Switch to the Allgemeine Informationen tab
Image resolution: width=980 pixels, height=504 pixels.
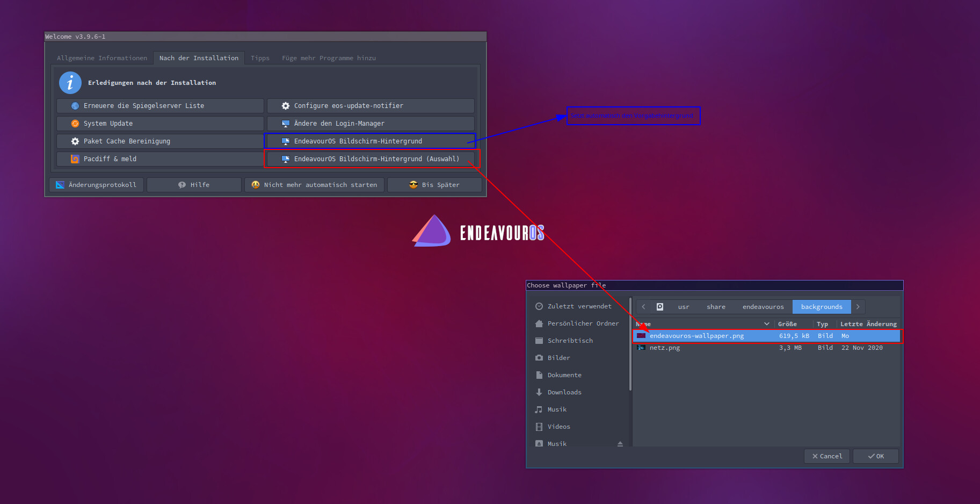click(102, 58)
